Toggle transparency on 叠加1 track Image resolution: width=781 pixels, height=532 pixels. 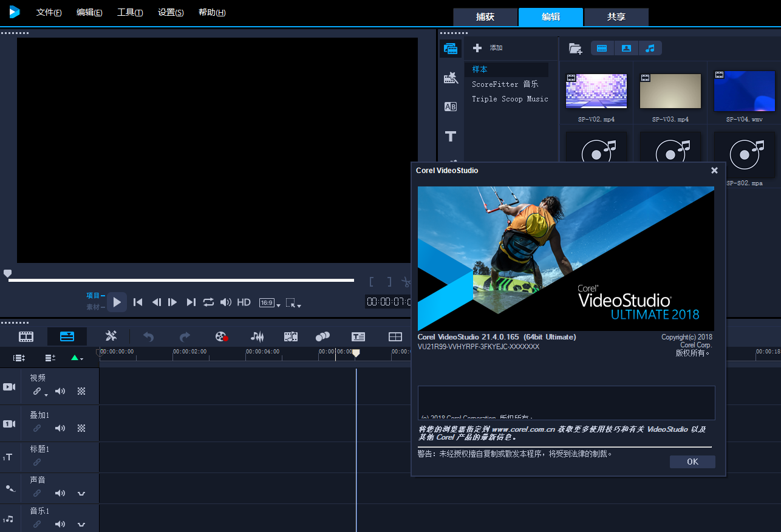81,428
